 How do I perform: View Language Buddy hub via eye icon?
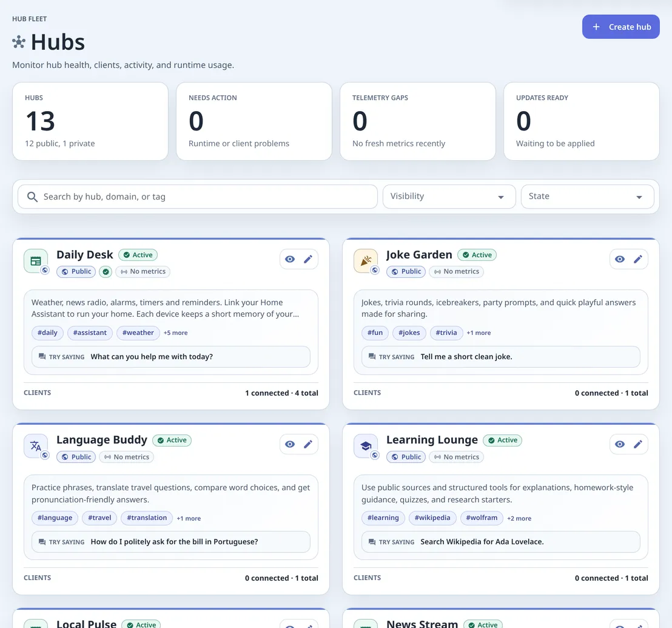click(290, 444)
